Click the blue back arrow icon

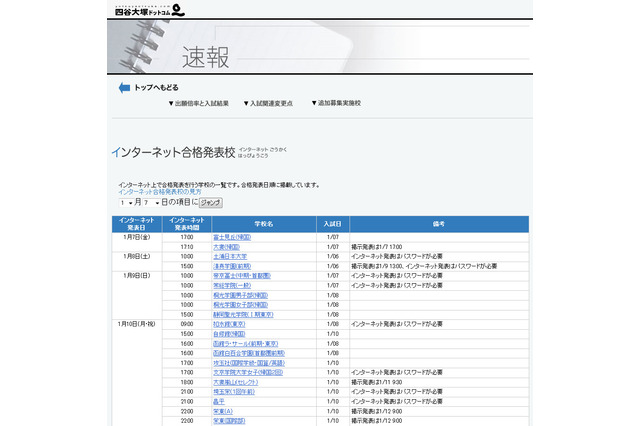tap(124, 88)
